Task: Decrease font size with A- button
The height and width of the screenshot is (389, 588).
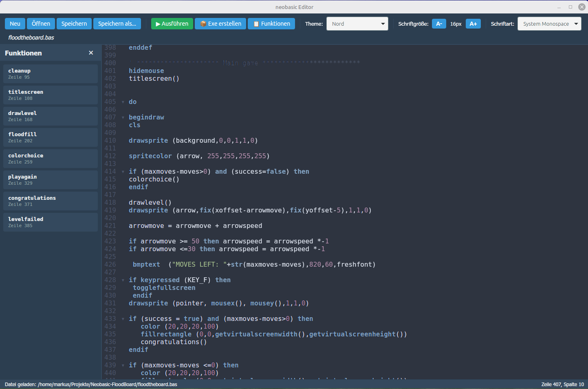Action: (439, 24)
